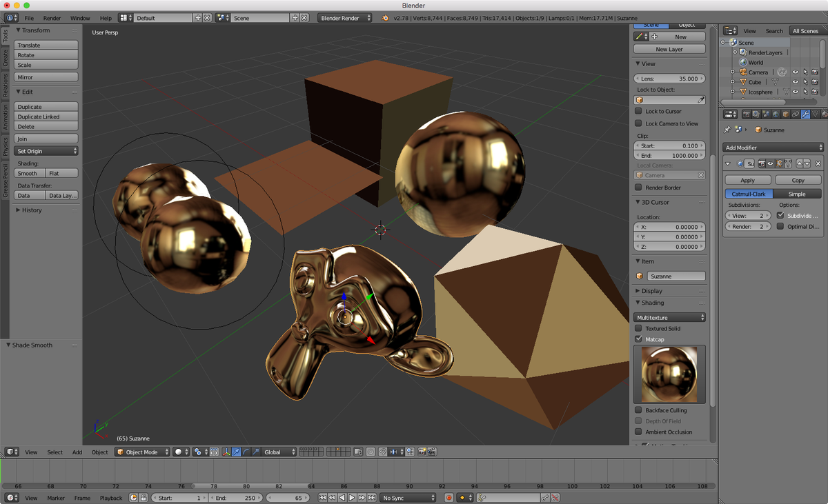Open the Object Mode dropdown
828x504 pixels.
click(142, 452)
